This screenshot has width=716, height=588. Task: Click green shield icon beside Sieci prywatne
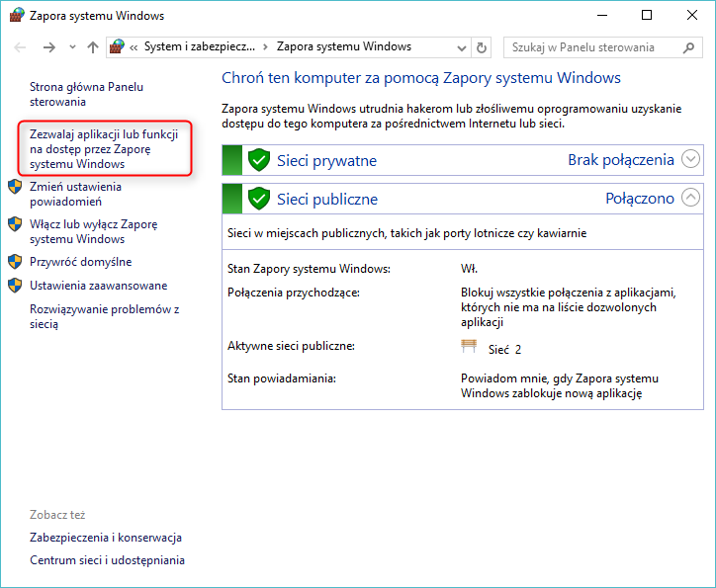[x=259, y=160]
